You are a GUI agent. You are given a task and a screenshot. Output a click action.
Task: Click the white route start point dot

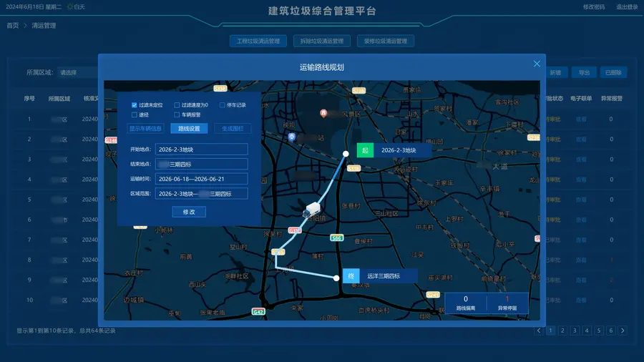click(x=346, y=154)
